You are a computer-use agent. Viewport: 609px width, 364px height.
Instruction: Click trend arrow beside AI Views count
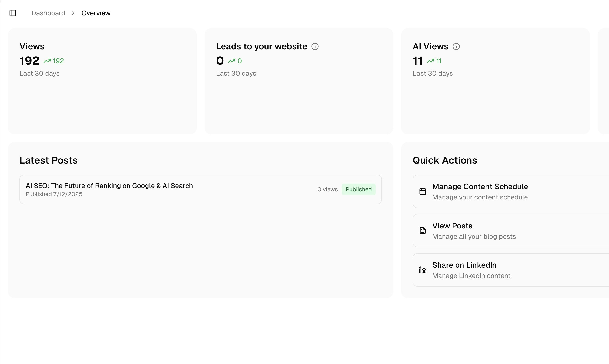click(x=430, y=61)
